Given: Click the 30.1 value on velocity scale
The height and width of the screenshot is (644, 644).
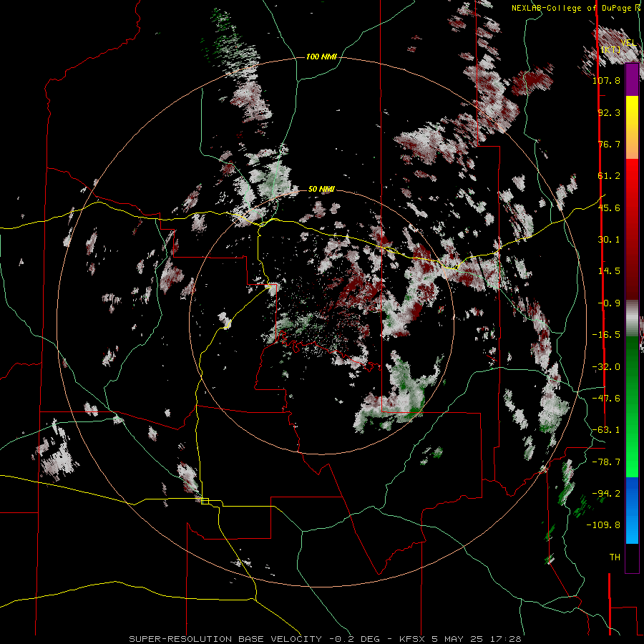Looking at the screenshot, I should click(609, 240).
